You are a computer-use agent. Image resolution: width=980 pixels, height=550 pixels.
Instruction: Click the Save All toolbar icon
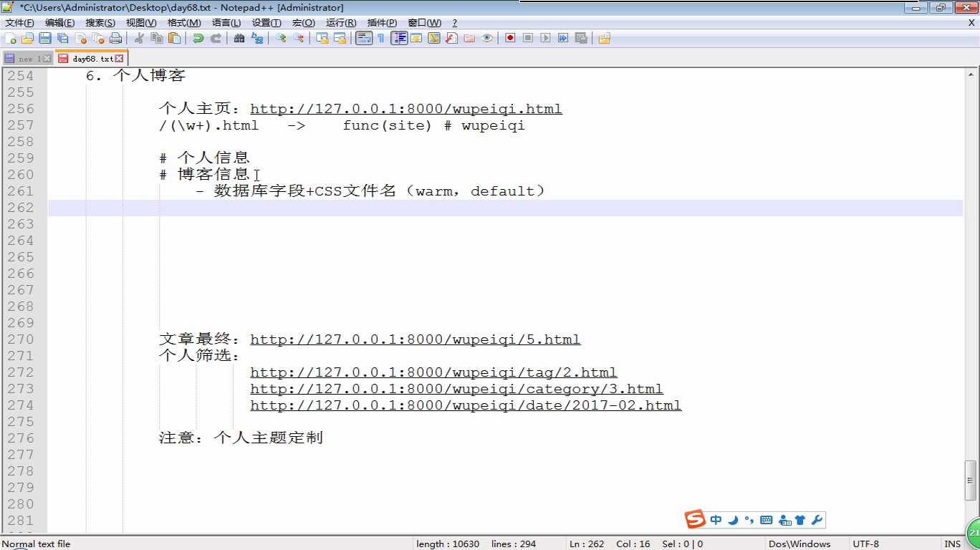tap(63, 39)
